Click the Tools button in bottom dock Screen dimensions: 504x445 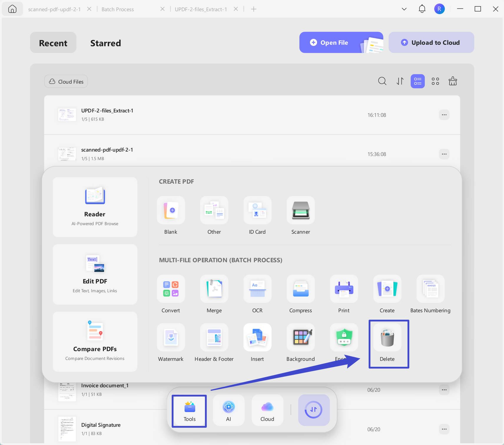point(190,411)
